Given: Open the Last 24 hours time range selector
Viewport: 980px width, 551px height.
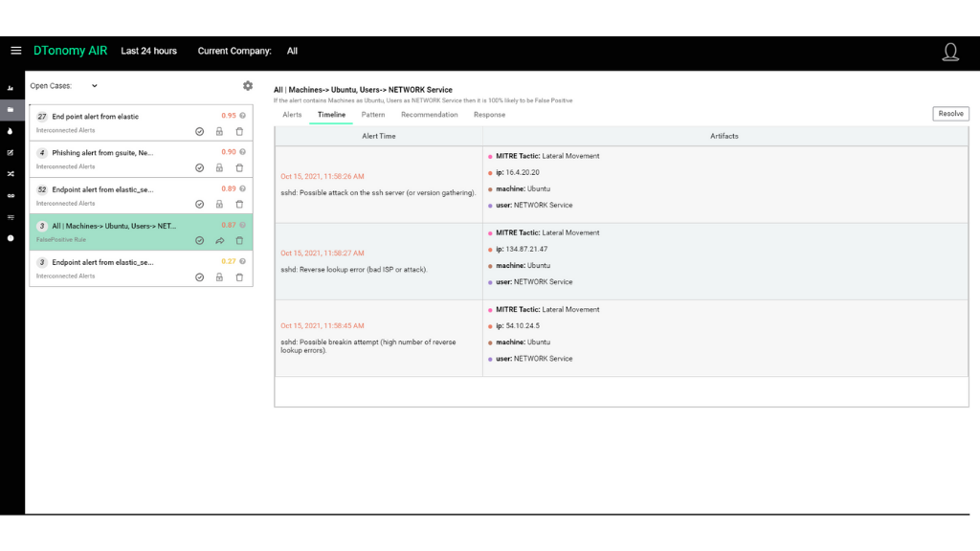Looking at the screenshot, I should point(148,51).
